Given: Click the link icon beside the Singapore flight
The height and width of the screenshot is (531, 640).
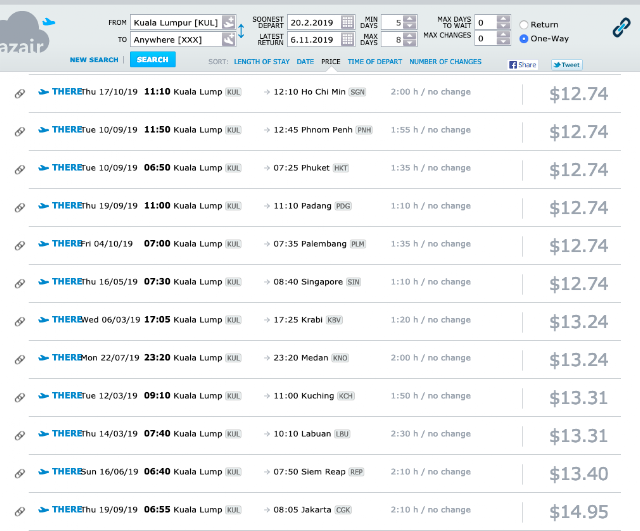Looking at the screenshot, I should point(20,284).
